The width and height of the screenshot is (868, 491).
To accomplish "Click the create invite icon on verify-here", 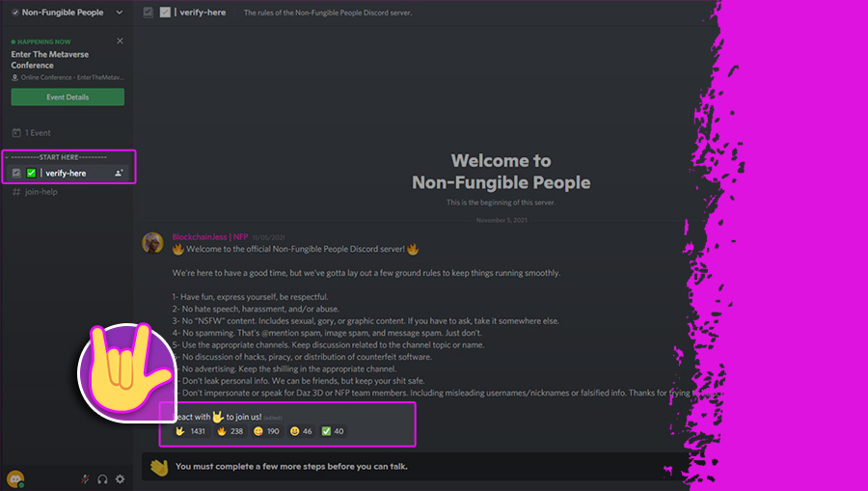I will click(x=119, y=173).
